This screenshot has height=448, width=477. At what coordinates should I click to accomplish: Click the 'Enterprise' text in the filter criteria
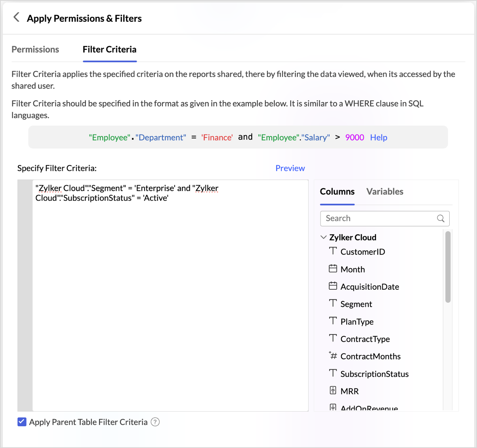pyautogui.click(x=155, y=188)
